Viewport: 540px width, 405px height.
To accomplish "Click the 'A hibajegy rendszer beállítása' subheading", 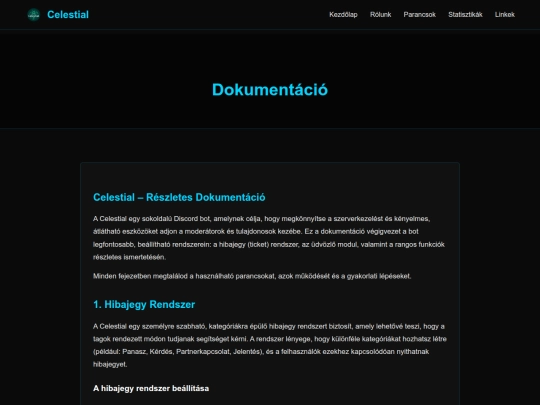I will [x=151, y=388].
